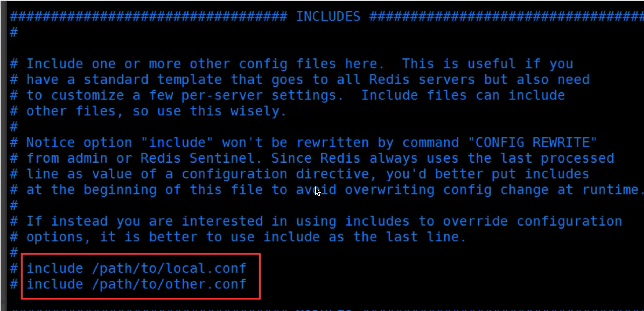This screenshot has width=644, height=311.
Task: Click the left edge scrollbar strip
Action: tap(3, 155)
